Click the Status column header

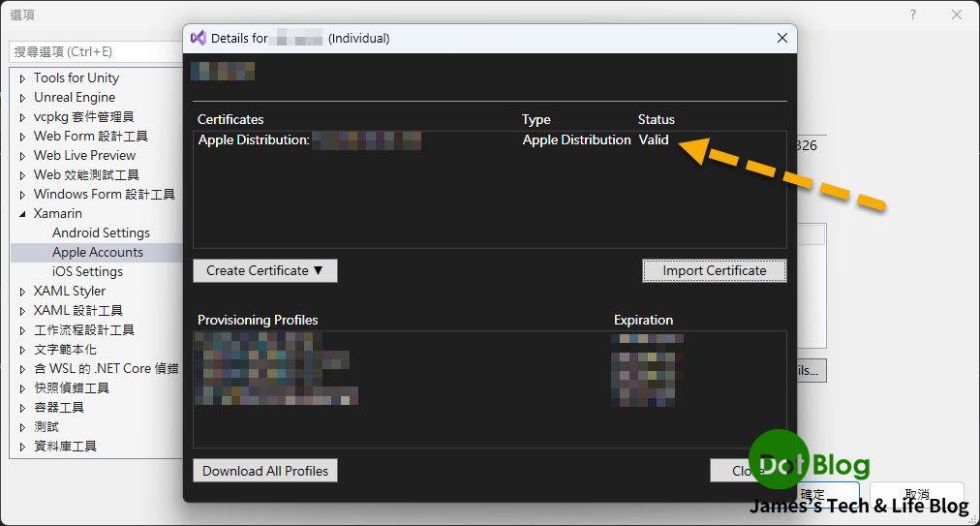click(x=656, y=119)
